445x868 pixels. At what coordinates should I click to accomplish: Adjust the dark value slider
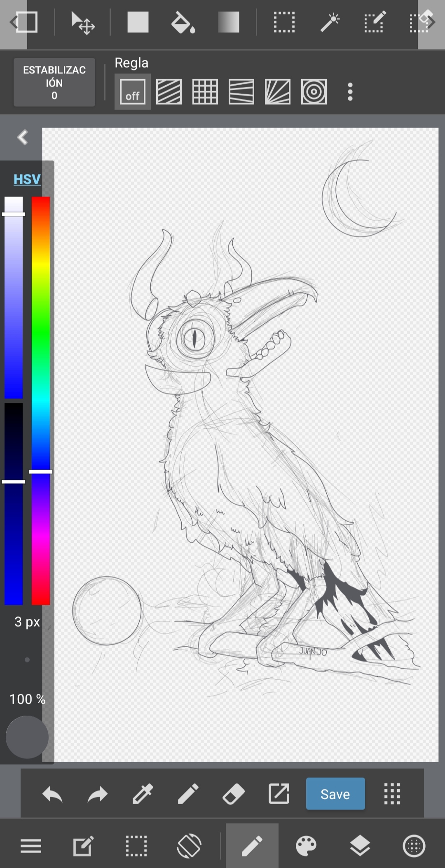click(x=14, y=503)
